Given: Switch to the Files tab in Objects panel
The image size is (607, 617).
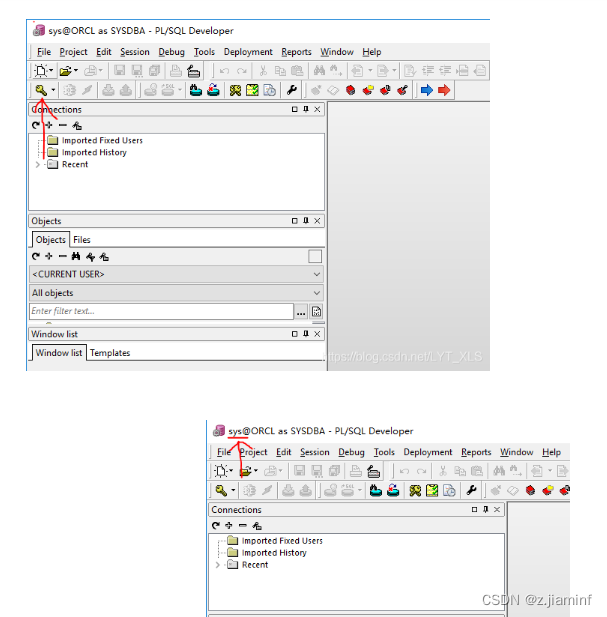Looking at the screenshot, I should click(81, 240).
